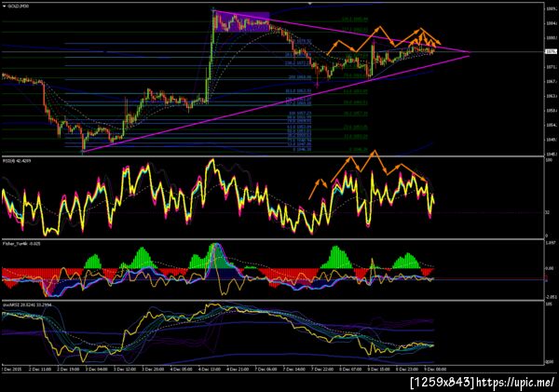Click the highlighted current price tag on price scale

[x=550, y=52]
